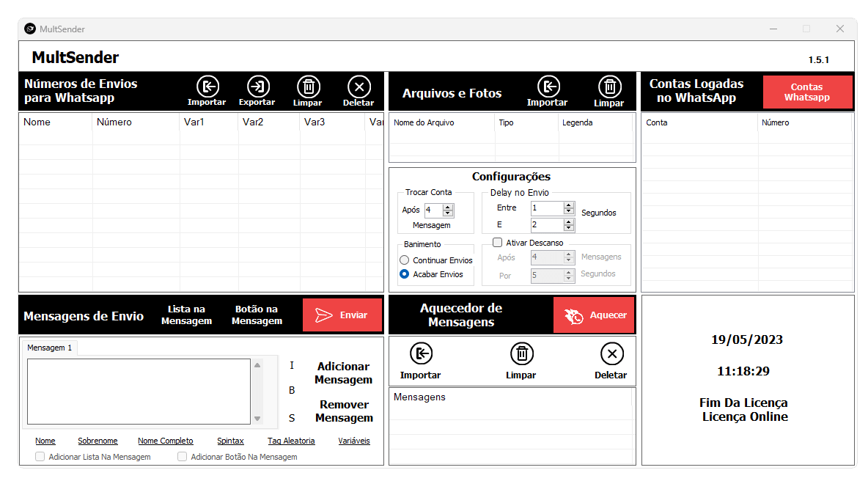Click the message box scrollbar down arrow

(x=257, y=419)
